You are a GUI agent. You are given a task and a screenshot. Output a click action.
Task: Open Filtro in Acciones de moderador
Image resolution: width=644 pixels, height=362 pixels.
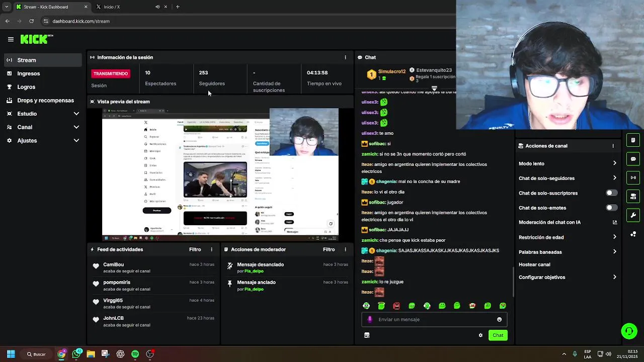[329, 249]
